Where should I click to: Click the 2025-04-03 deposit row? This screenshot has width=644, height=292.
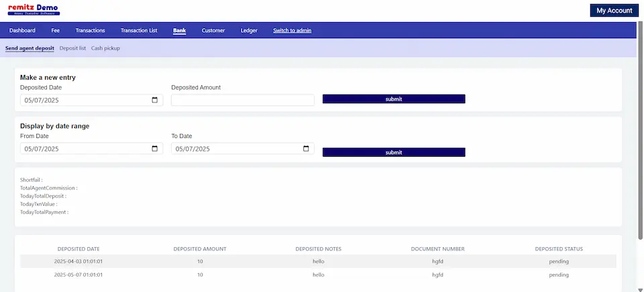coord(318,261)
